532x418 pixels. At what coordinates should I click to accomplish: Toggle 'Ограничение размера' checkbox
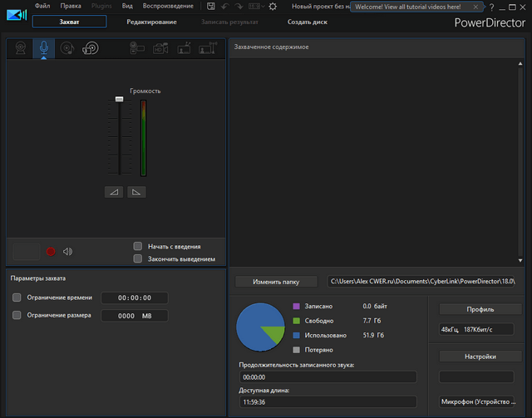point(17,315)
